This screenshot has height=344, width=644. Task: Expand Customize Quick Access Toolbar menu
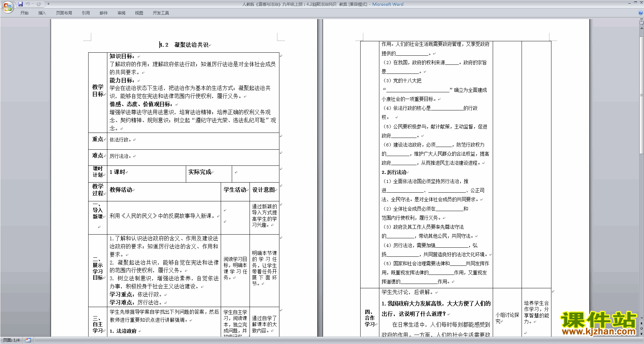pos(48,4)
